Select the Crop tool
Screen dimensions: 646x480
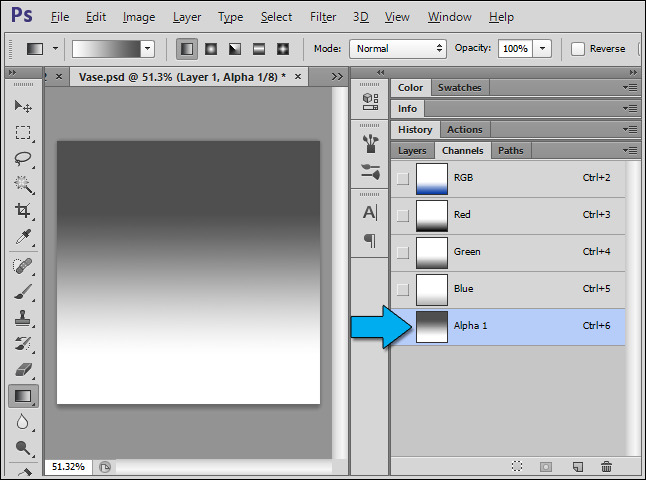[23, 210]
